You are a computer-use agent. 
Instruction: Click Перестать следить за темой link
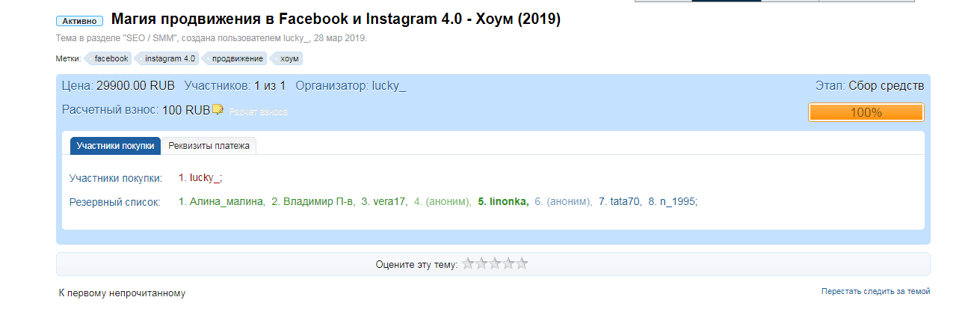click(x=875, y=291)
